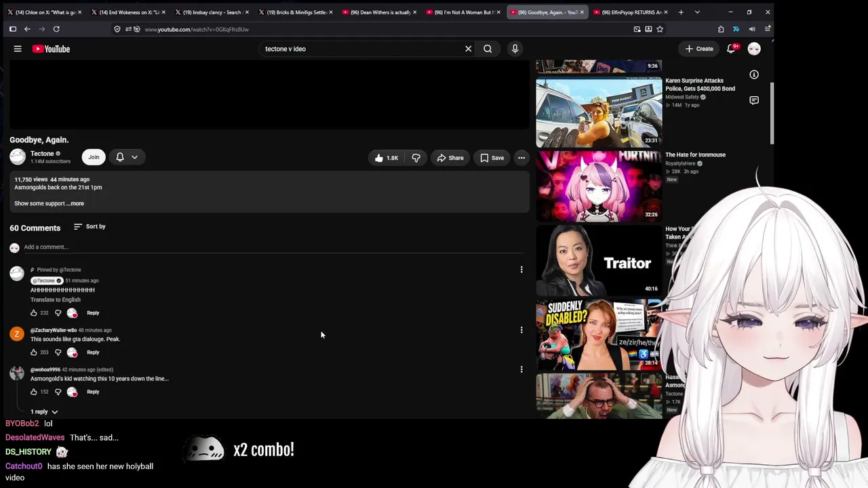This screenshot has width=868, height=488.
Task: Go to the YouTube home logo
Action: [x=51, y=49]
